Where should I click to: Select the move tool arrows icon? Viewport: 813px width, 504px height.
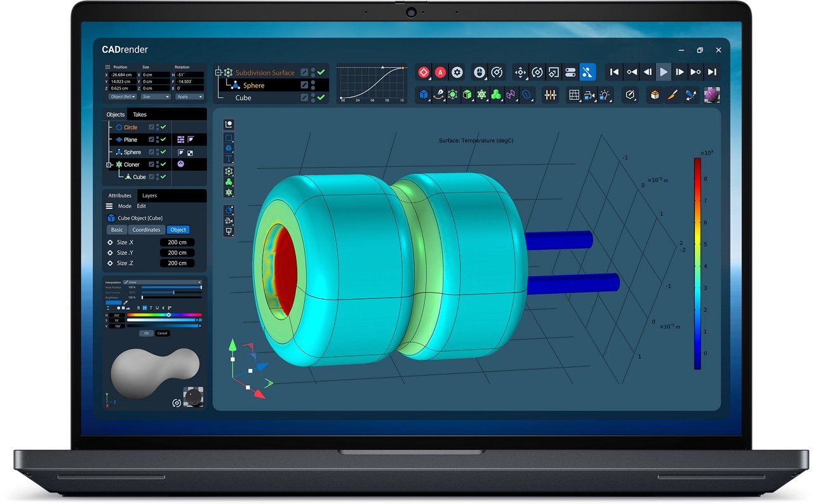(x=520, y=72)
